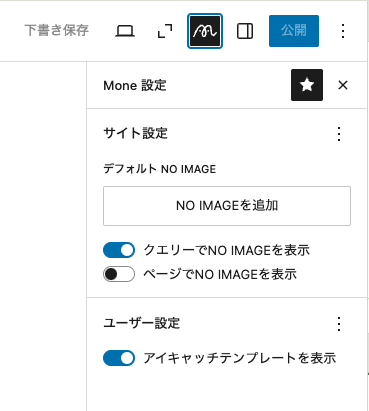The image size is (369, 411).
Task: Collapse the ユーザー設定 section heading
Action: 142,323
